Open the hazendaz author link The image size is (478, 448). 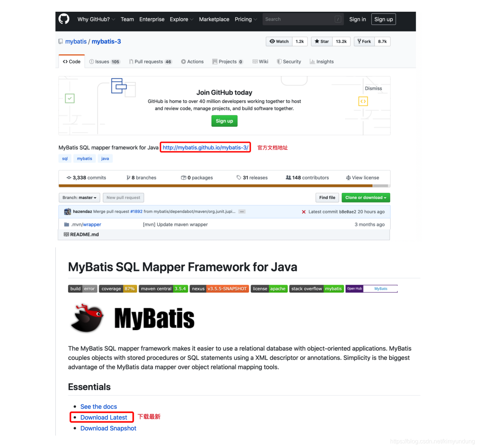(82, 212)
